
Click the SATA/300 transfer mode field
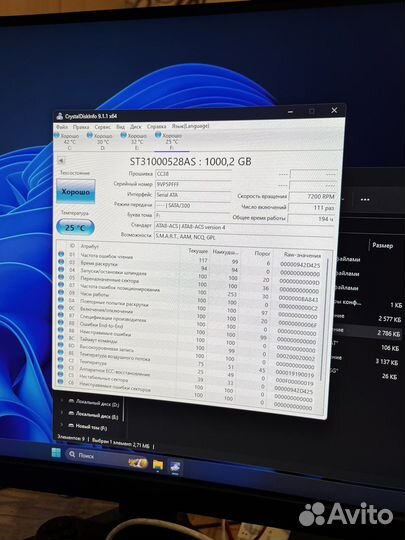click(192, 206)
